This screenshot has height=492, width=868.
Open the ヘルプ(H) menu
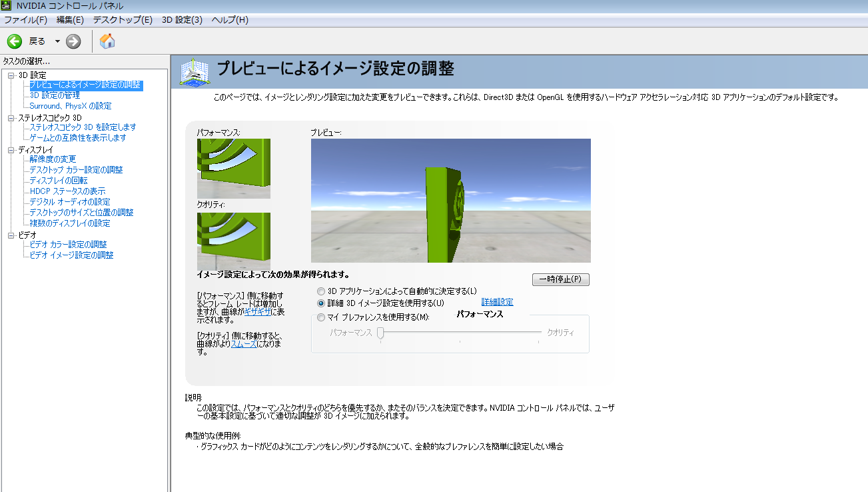point(230,20)
